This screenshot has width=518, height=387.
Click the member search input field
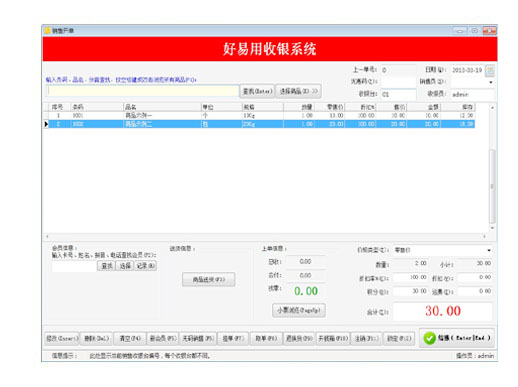click(74, 266)
